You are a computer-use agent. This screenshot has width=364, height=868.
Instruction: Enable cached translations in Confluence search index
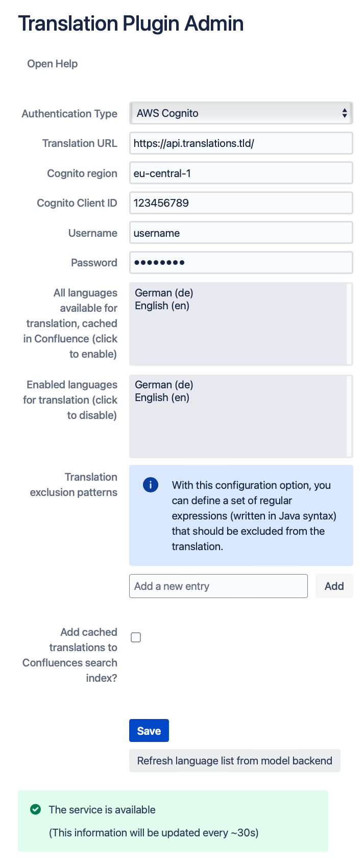(x=136, y=637)
